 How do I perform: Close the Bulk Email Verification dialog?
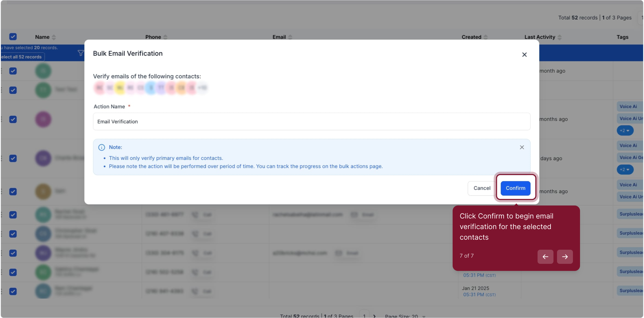click(x=524, y=55)
